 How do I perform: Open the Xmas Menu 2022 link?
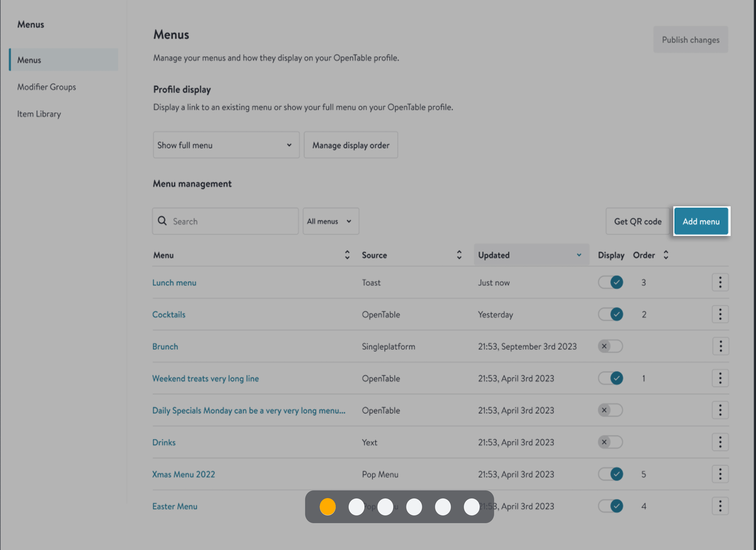click(x=184, y=475)
